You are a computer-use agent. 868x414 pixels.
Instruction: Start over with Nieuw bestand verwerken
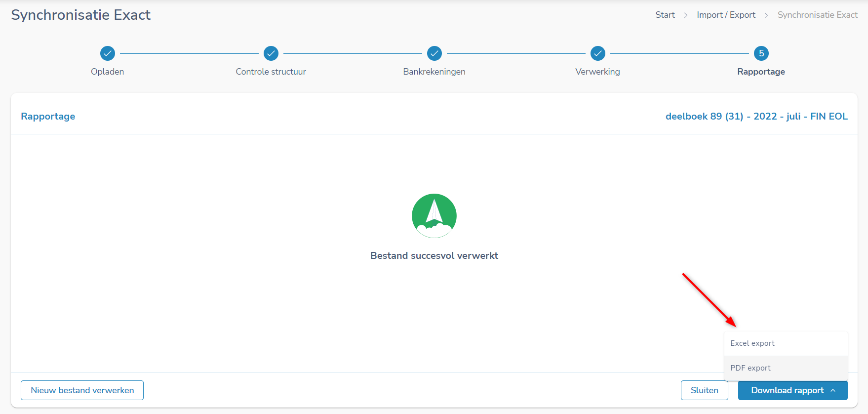(x=82, y=390)
